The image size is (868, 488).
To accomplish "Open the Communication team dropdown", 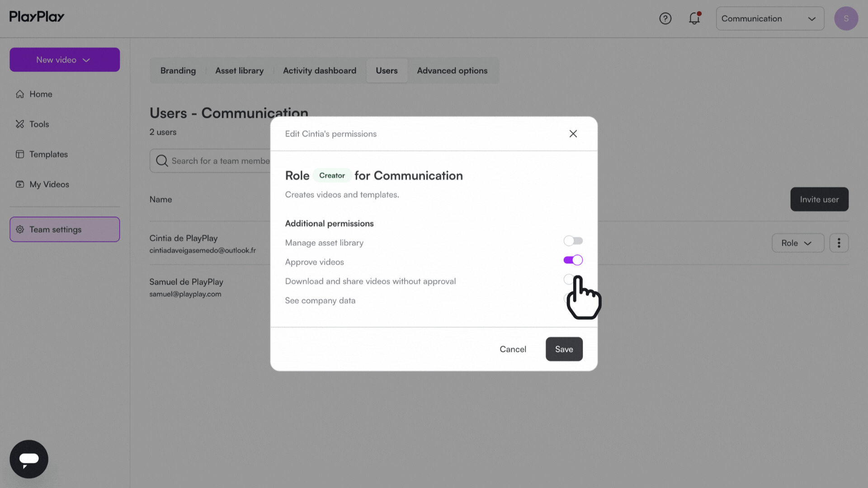I will [769, 19].
